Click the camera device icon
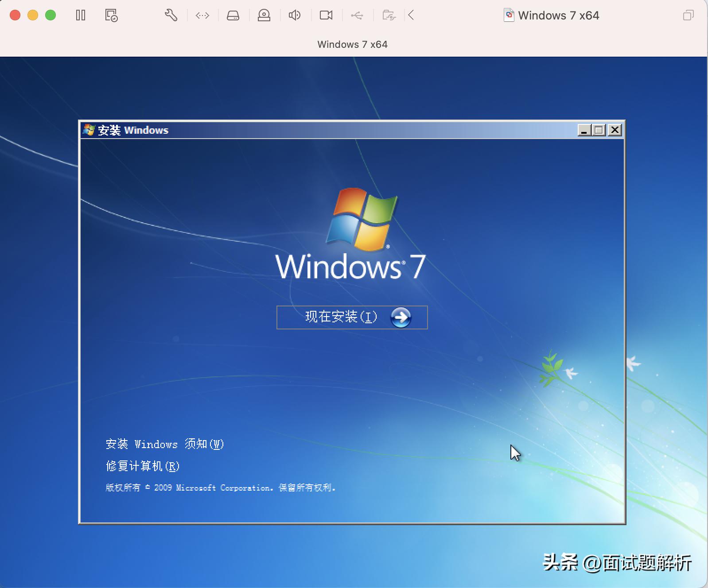This screenshot has width=708, height=588. [x=264, y=15]
